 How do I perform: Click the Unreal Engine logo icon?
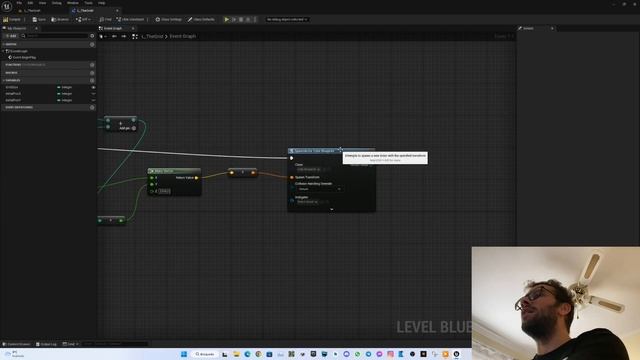click(7, 7)
